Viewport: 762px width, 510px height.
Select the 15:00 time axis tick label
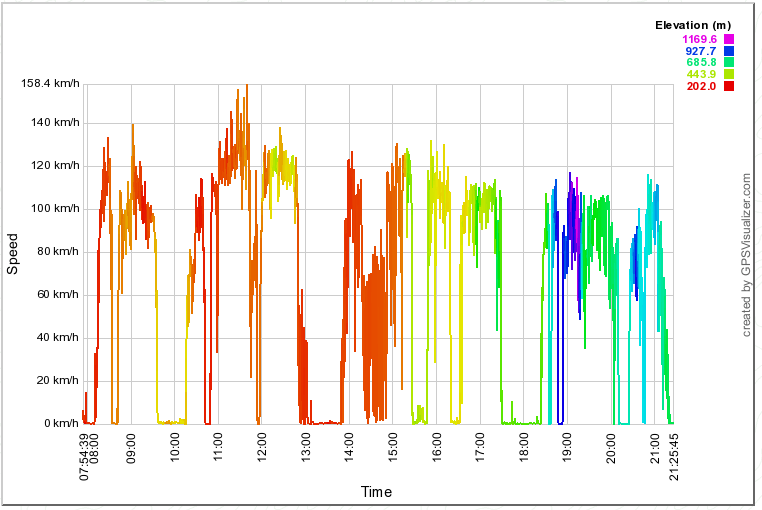[x=393, y=446]
